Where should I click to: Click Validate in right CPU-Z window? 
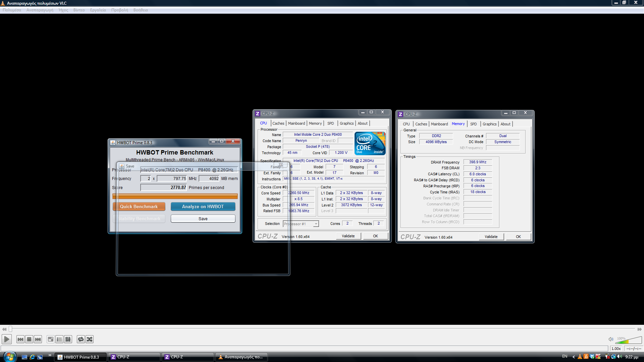click(491, 237)
